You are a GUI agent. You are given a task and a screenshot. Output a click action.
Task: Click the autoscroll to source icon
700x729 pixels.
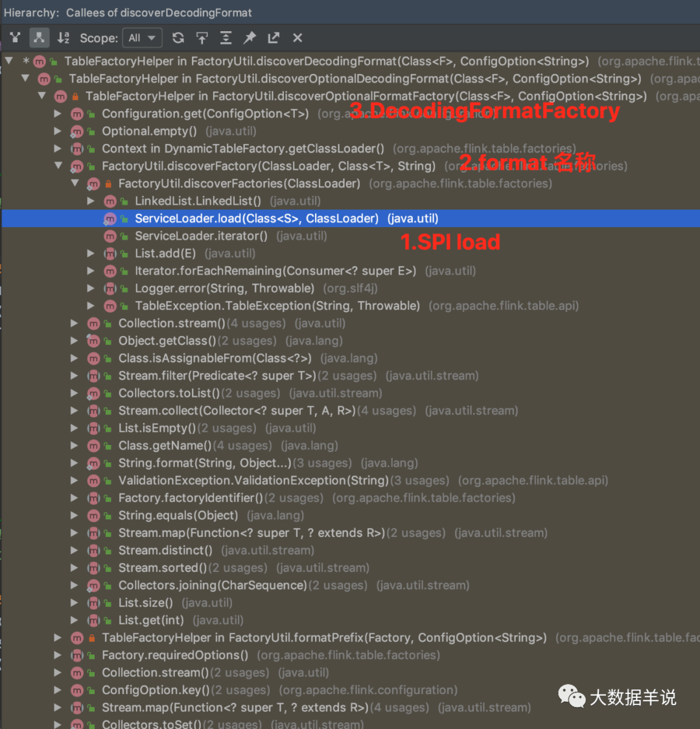(x=202, y=38)
